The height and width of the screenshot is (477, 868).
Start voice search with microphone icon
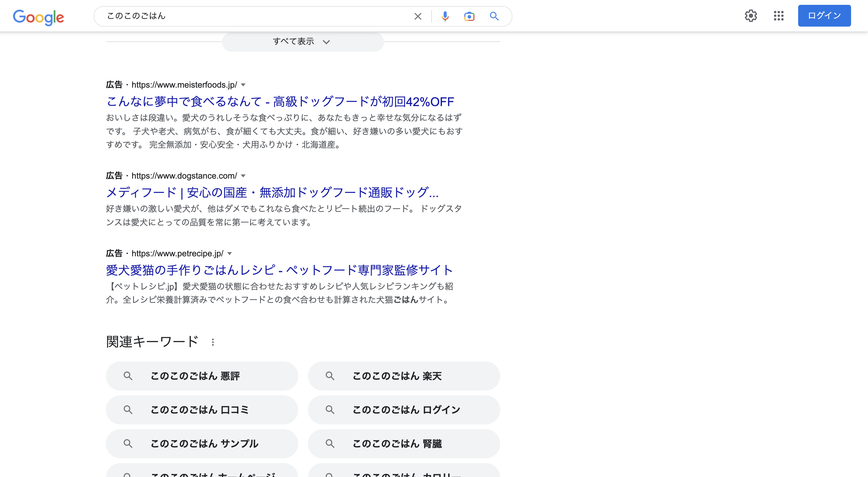[x=445, y=16]
